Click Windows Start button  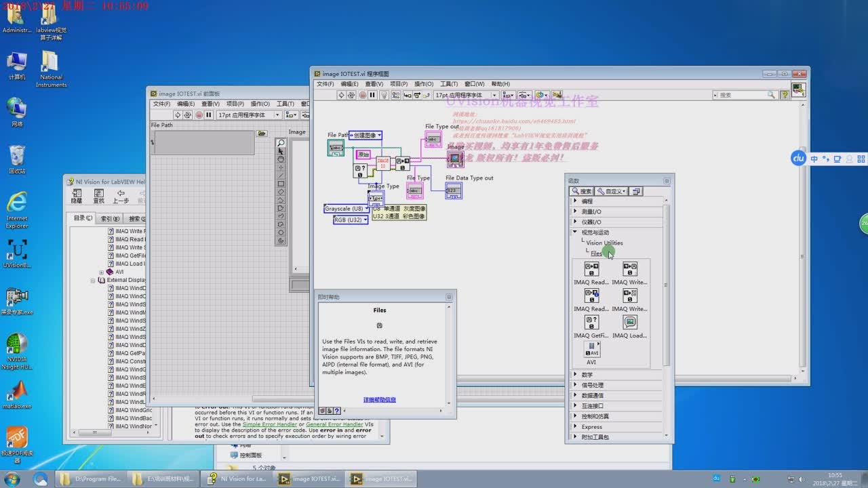pyautogui.click(x=12, y=479)
